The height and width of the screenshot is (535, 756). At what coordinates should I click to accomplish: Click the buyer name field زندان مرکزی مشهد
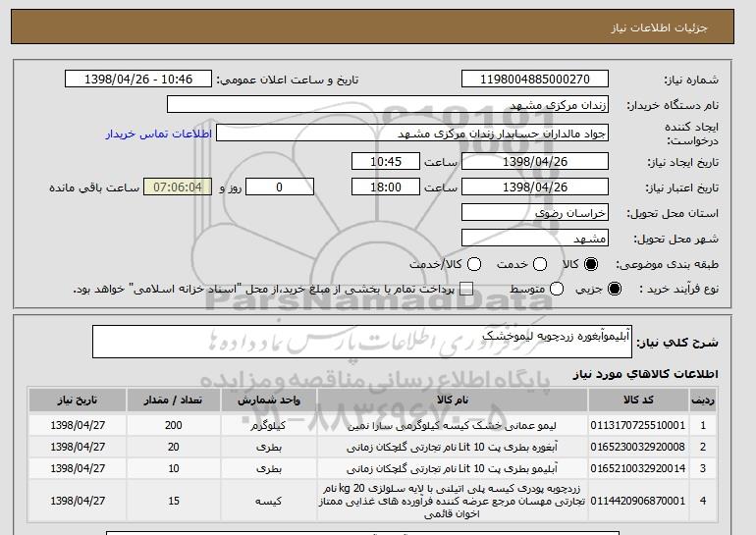pyautogui.click(x=388, y=105)
